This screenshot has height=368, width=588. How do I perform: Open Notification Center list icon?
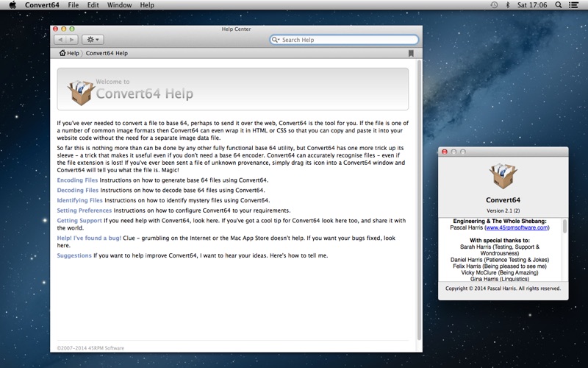point(573,5)
